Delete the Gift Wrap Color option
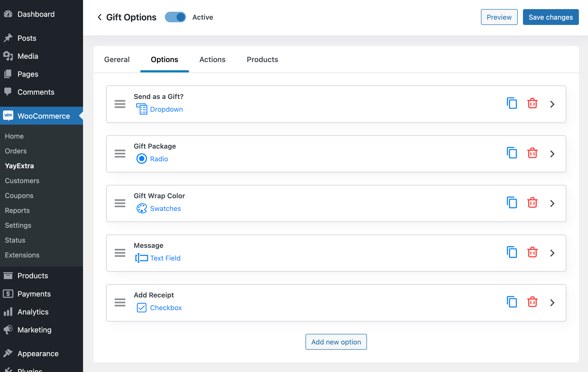Image resolution: width=588 pixels, height=372 pixels. [x=532, y=203]
